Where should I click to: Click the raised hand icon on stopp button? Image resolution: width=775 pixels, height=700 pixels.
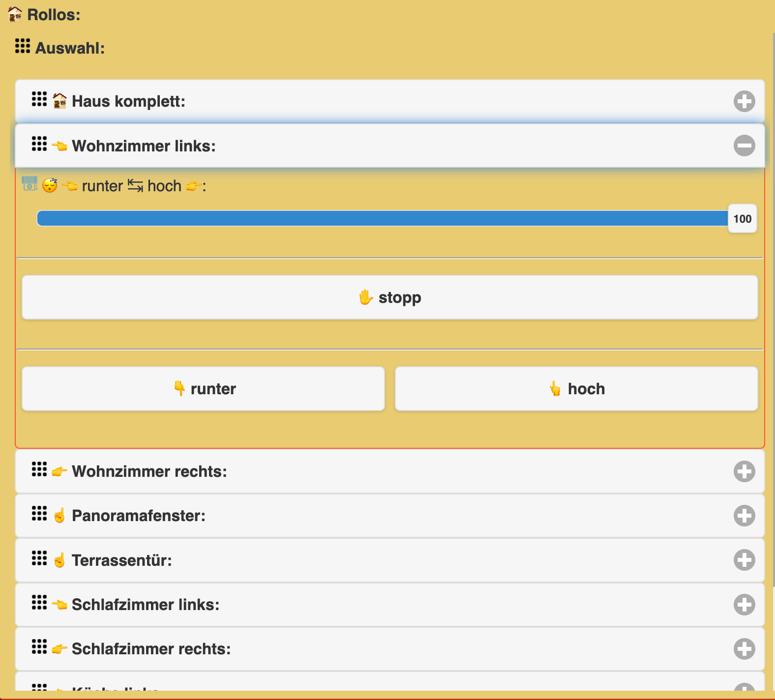(x=366, y=297)
